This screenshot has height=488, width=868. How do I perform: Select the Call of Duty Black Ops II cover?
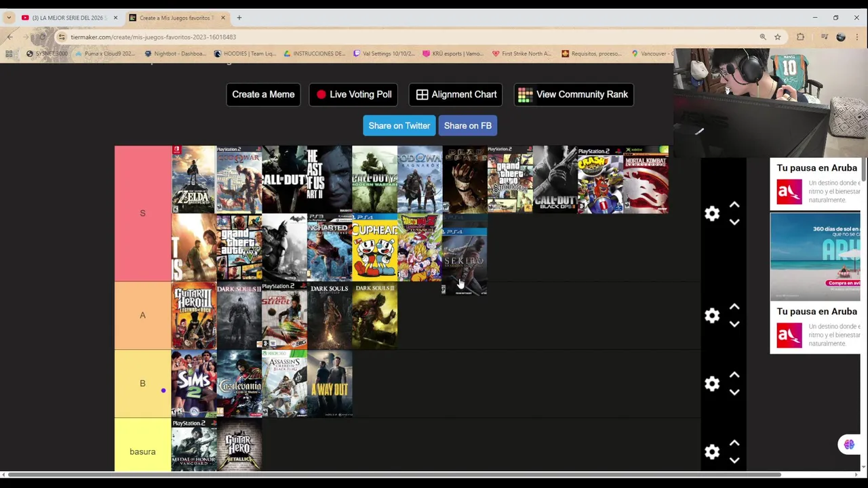click(x=555, y=180)
